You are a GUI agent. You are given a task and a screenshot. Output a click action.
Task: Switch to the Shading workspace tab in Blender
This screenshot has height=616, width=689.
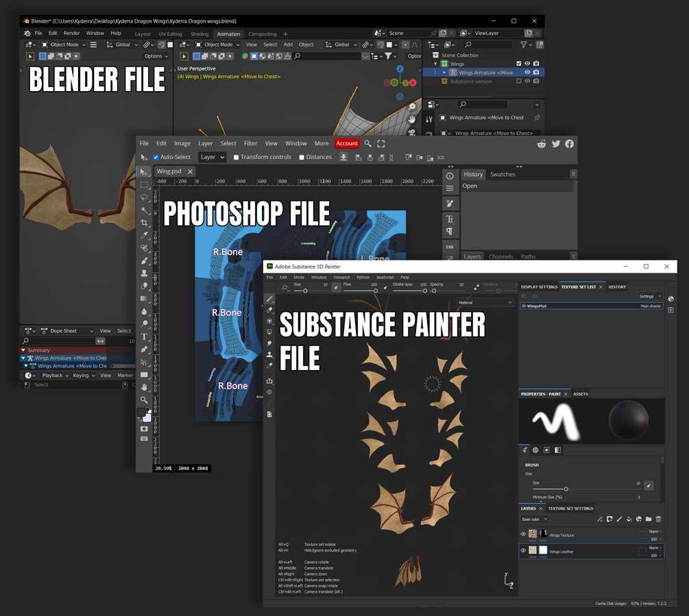200,34
